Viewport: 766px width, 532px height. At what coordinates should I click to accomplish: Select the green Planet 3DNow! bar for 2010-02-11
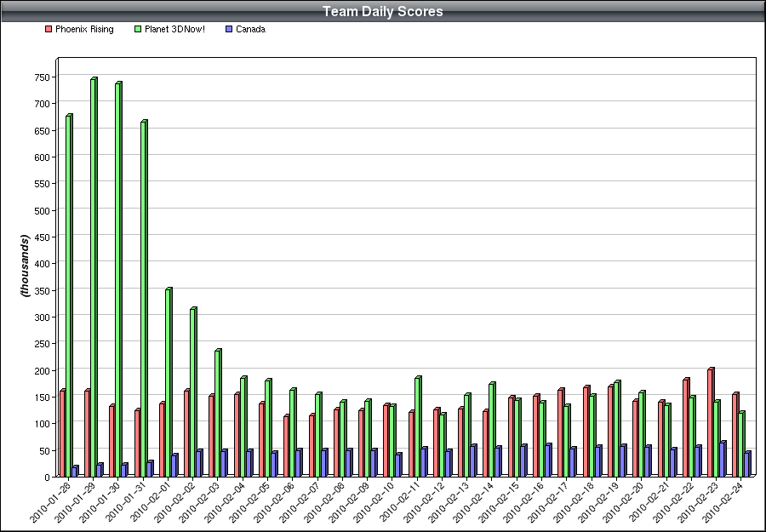[x=418, y=426]
